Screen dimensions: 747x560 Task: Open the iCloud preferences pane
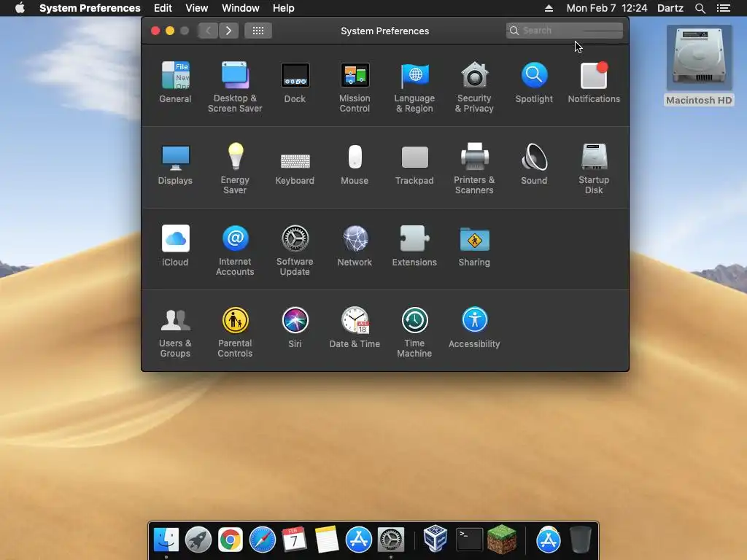point(175,245)
